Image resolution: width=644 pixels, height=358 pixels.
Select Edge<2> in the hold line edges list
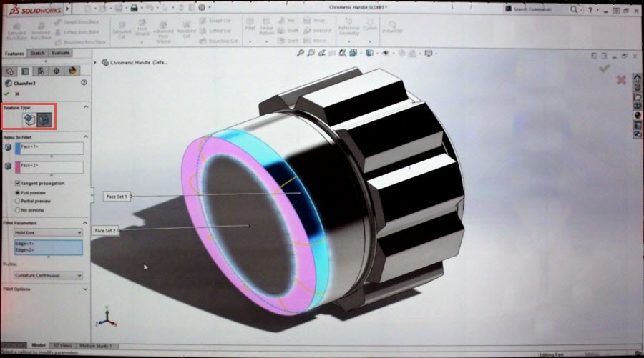[24, 249]
